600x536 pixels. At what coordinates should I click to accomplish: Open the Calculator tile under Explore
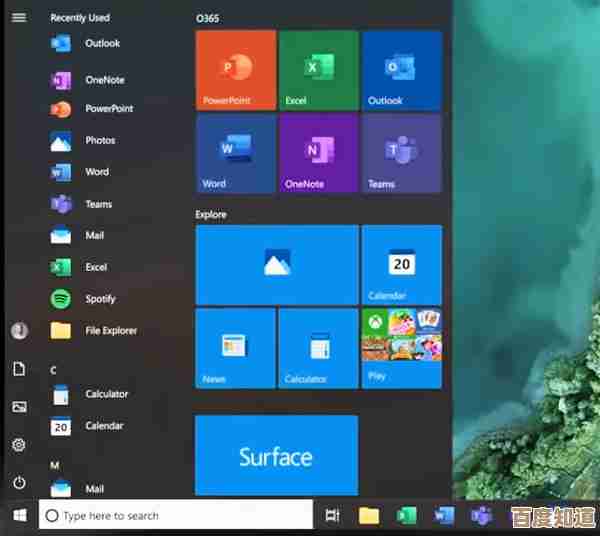(319, 349)
